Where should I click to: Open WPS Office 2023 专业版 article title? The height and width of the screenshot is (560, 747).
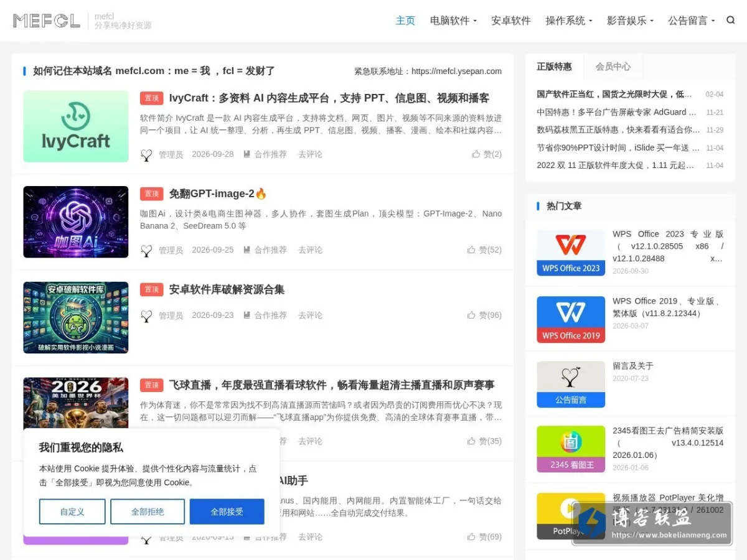(668, 246)
